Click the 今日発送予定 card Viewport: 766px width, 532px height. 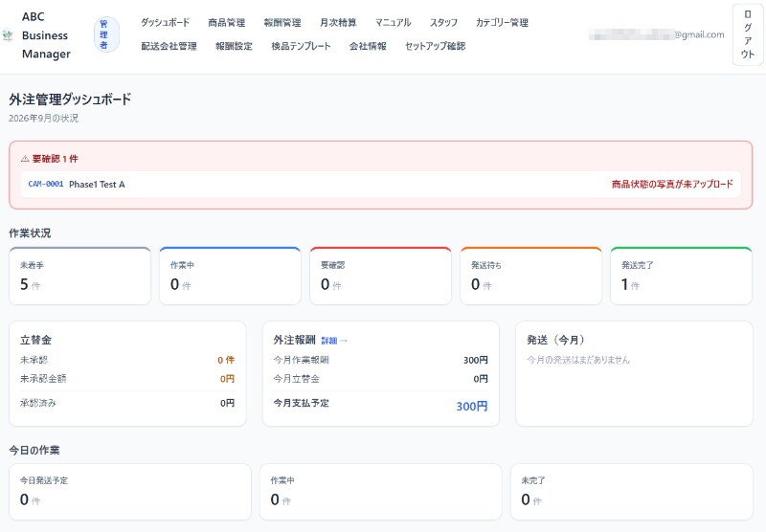click(x=130, y=492)
